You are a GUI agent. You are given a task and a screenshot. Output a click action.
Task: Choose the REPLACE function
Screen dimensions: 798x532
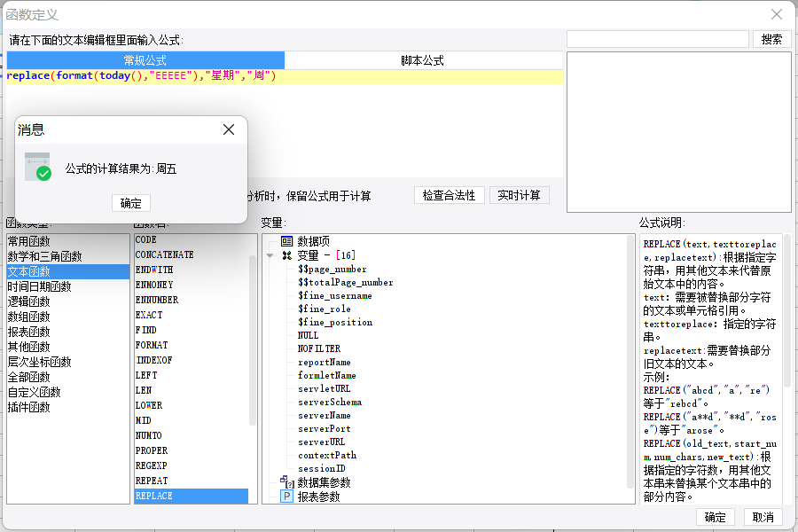tap(192, 496)
